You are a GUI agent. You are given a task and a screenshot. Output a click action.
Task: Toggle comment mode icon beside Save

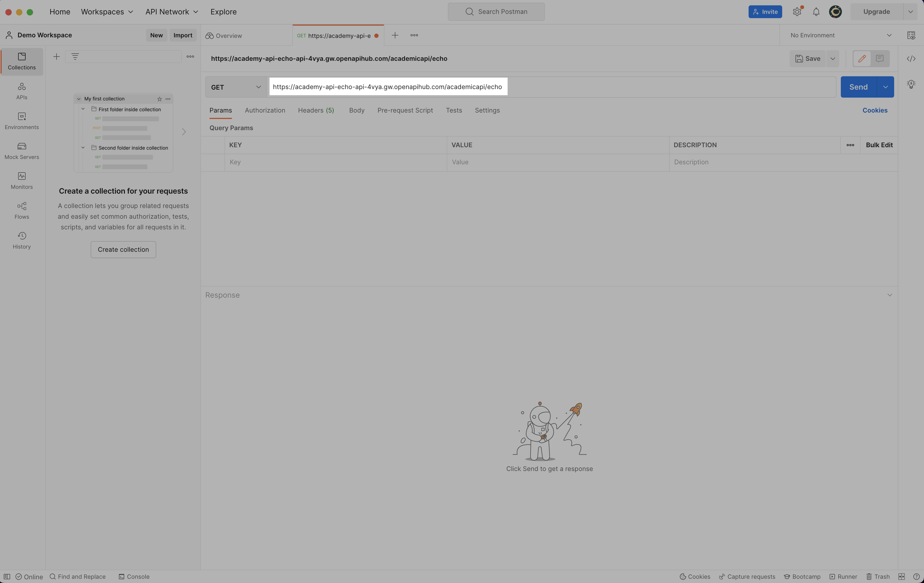[879, 59]
